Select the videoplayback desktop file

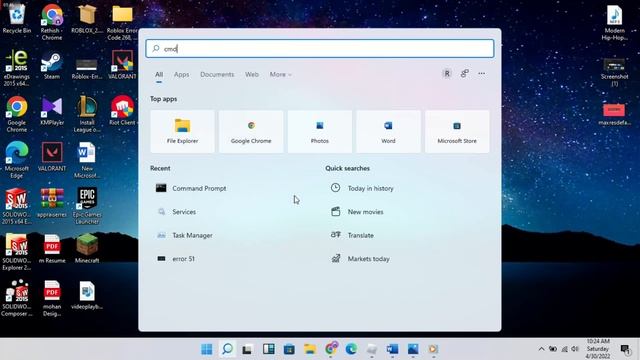point(87,295)
